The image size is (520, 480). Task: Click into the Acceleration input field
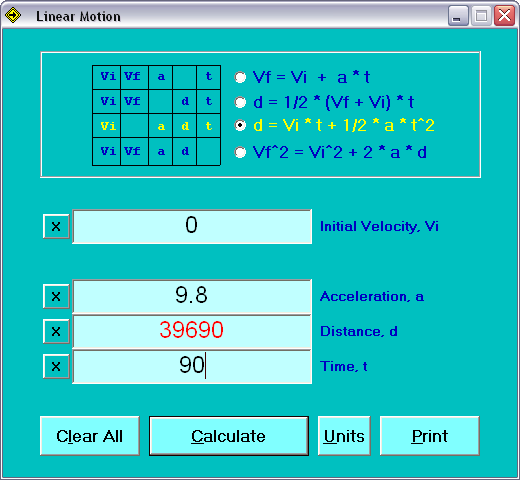click(x=192, y=296)
